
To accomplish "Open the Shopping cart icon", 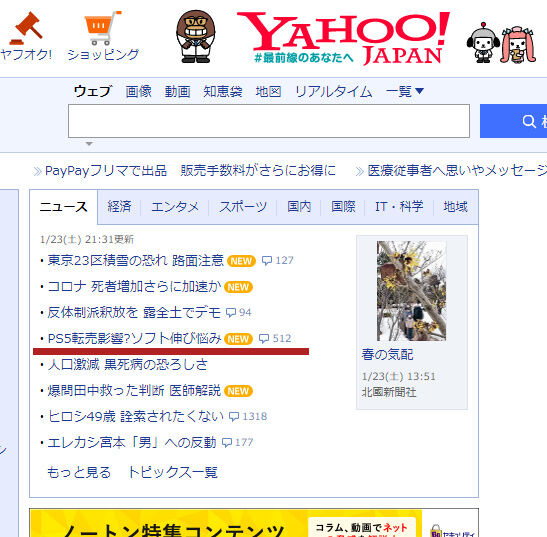I will [103, 28].
